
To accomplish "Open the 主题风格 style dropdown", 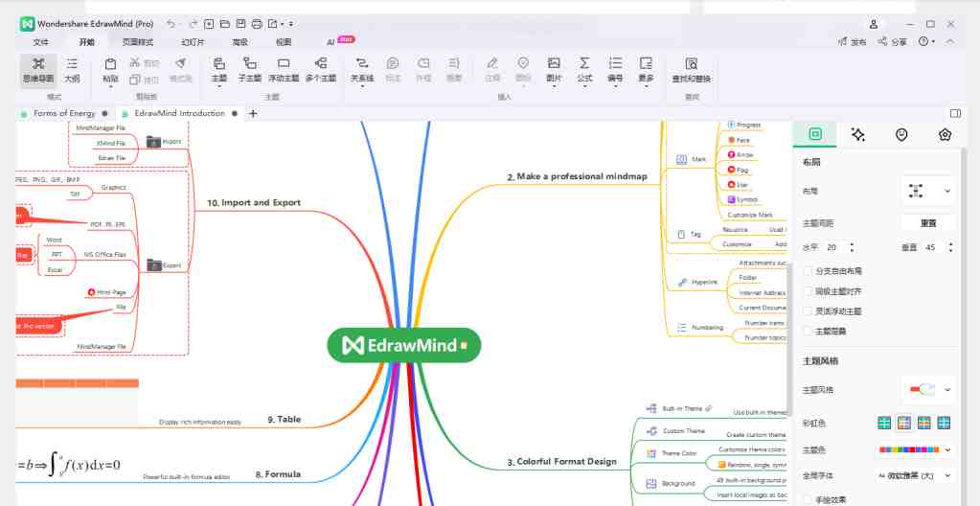I will point(928,390).
